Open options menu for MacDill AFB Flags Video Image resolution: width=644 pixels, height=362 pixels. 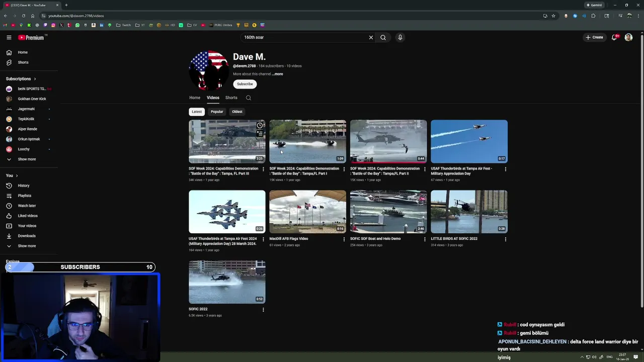(344, 239)
